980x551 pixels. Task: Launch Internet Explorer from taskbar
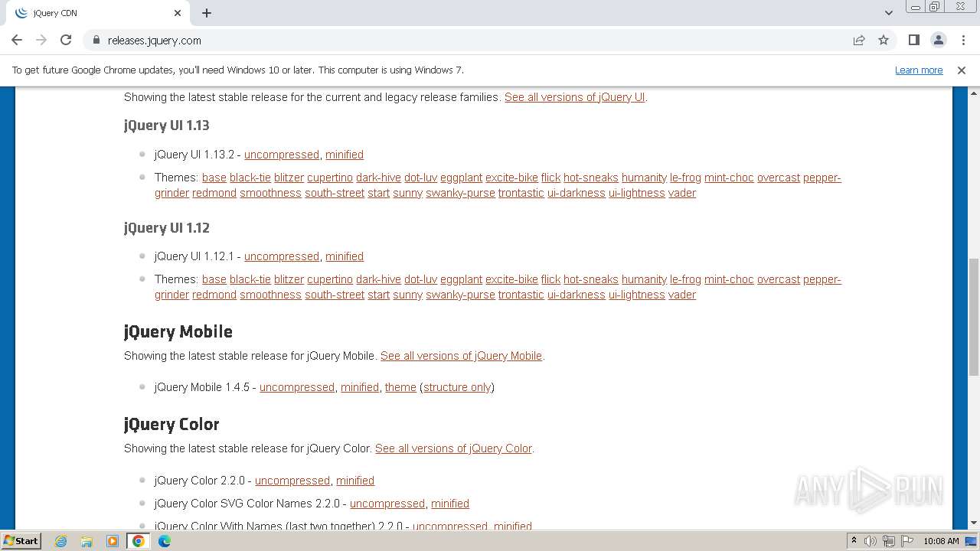[x=60, y=541]
